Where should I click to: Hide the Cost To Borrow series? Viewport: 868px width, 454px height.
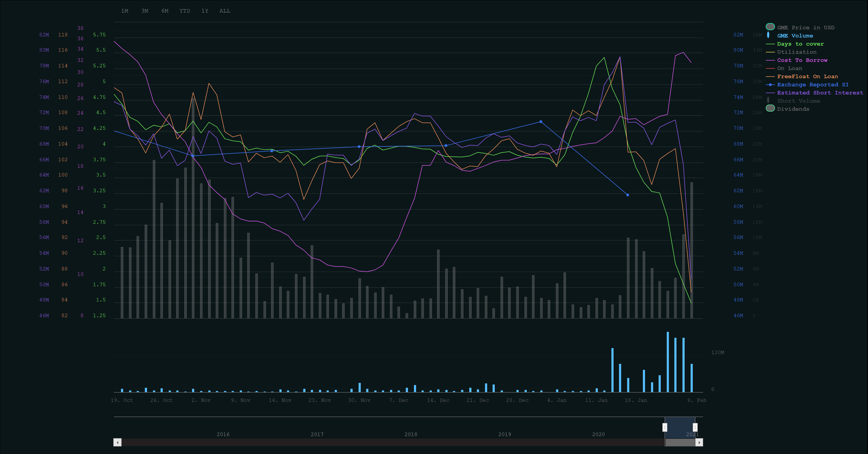[x=802, y=60]
